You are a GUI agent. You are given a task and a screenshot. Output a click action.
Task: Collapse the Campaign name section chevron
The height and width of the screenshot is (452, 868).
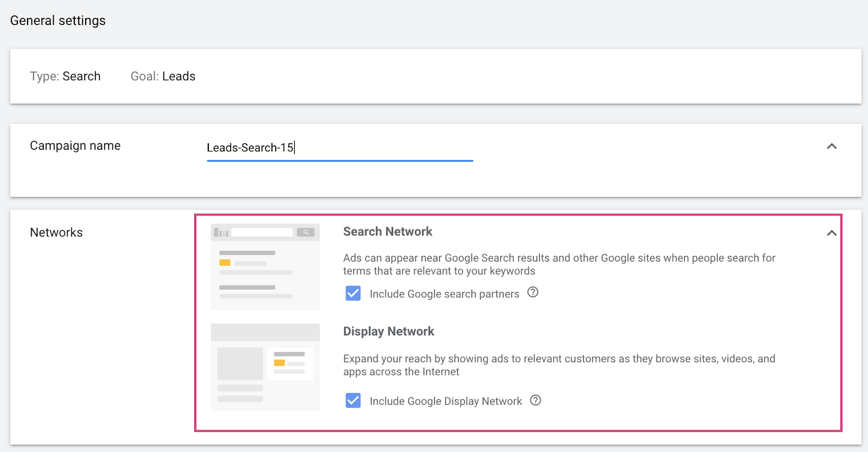pos(832,147)
